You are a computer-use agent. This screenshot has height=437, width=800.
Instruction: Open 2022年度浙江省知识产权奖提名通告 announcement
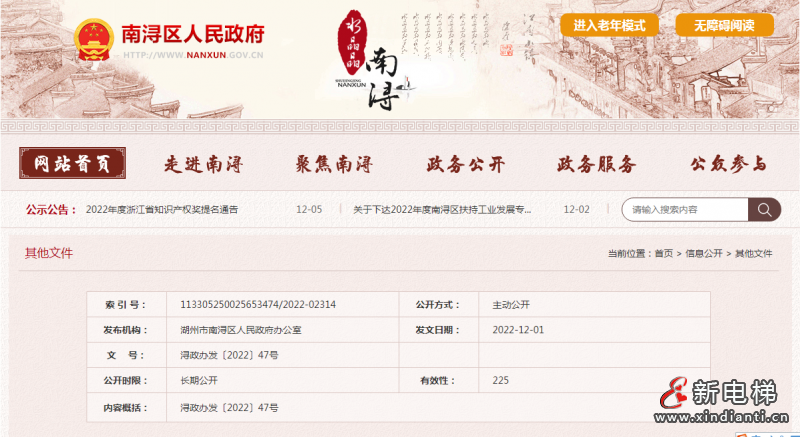(162, 210)
